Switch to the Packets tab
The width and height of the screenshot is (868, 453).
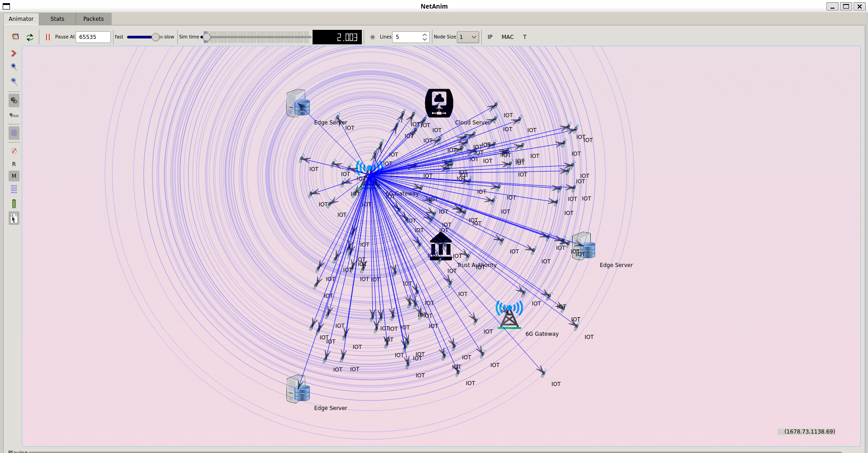click(93, 19)
